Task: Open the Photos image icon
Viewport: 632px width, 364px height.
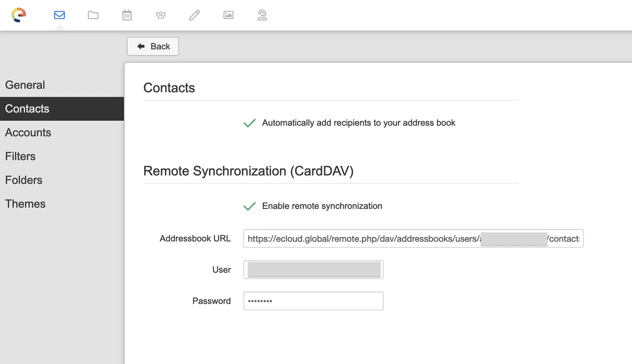Action: [x=228, y=15]
